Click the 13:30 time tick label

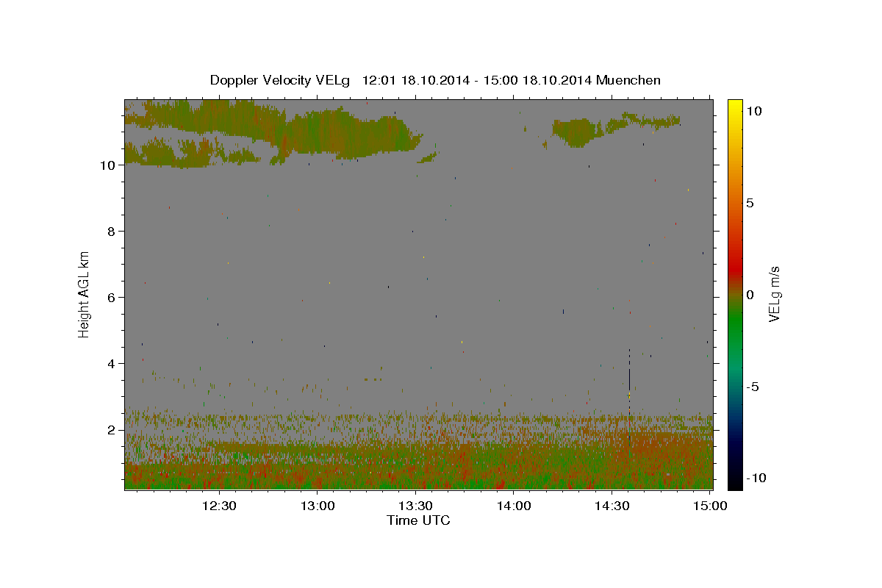tap(415, 506)
